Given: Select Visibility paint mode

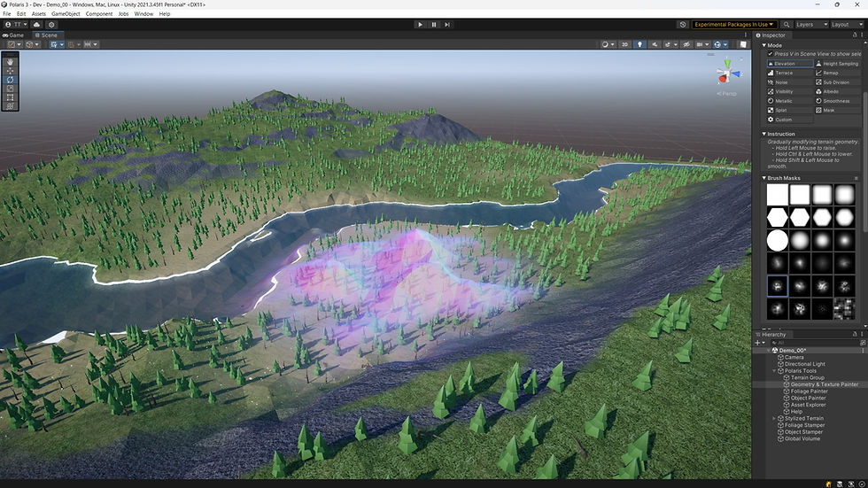Looking at the screenshot, I should click(790, 92).
